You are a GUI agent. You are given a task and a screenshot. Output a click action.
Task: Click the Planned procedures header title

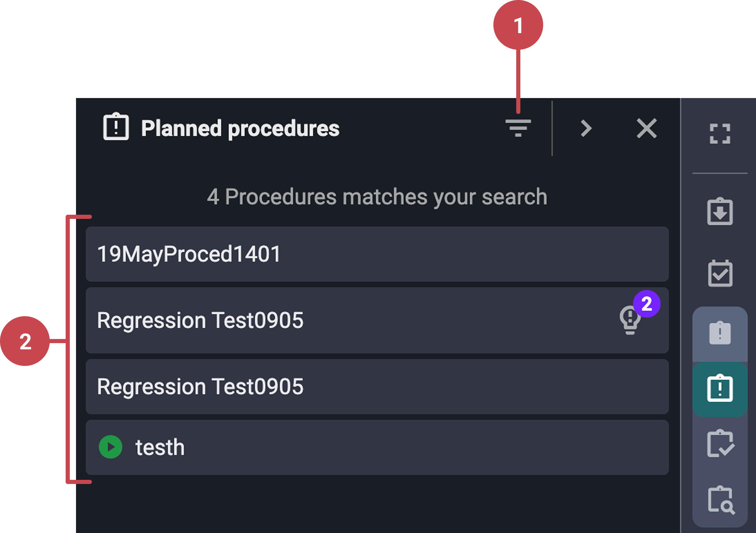241,128
